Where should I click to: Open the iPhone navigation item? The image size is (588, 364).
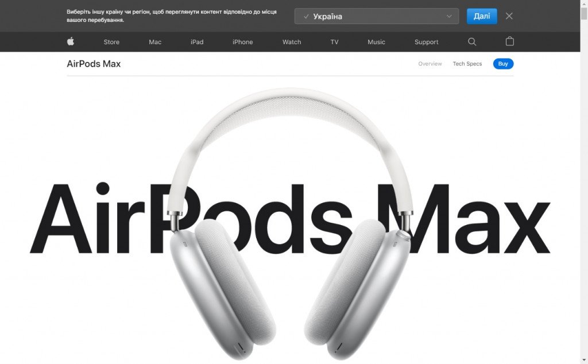(x=243, y=42)
